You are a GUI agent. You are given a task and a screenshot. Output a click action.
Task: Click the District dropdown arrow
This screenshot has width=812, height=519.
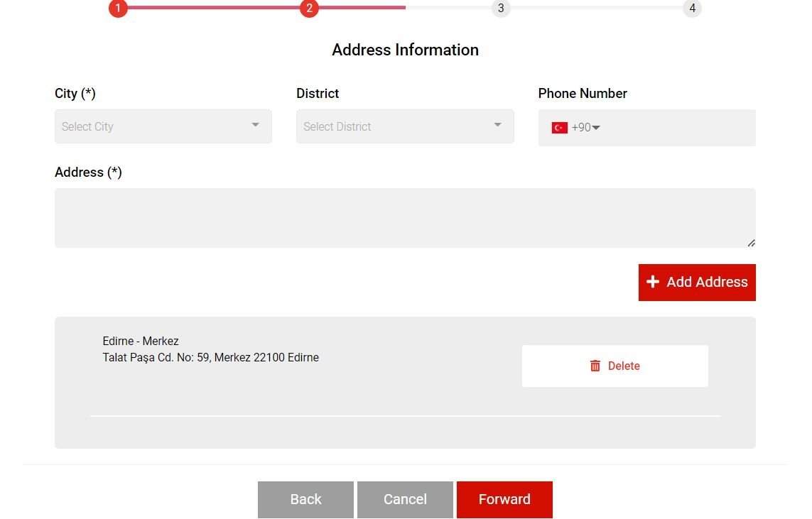pyautogui.click(x=497, y=125)
